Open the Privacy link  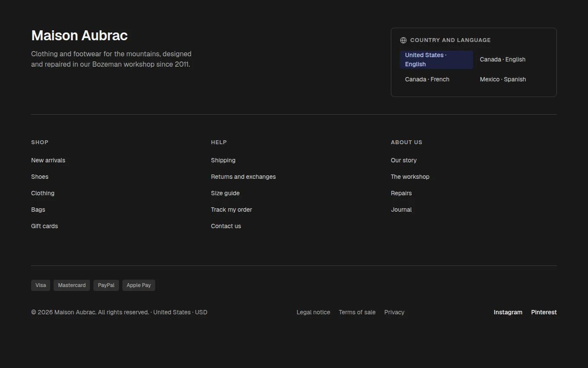394,312
